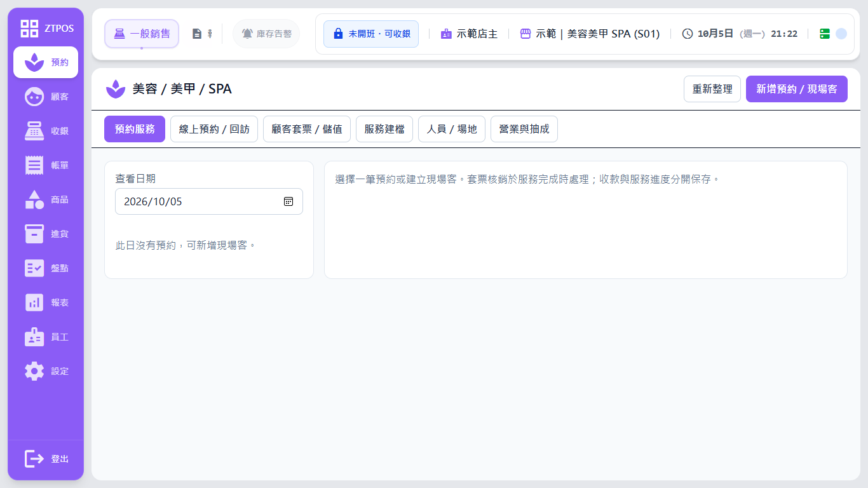868x488 pixels.
Task: Go to 顧客 customers in sidebar
Action: [x=46, y=97]
